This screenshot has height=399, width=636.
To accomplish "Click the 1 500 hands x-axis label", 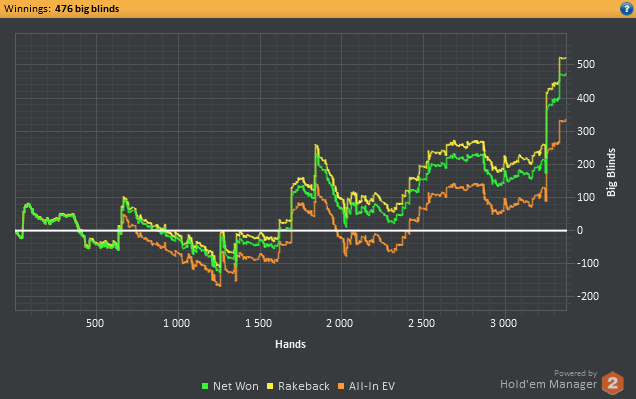I will [x=258, y=323].
